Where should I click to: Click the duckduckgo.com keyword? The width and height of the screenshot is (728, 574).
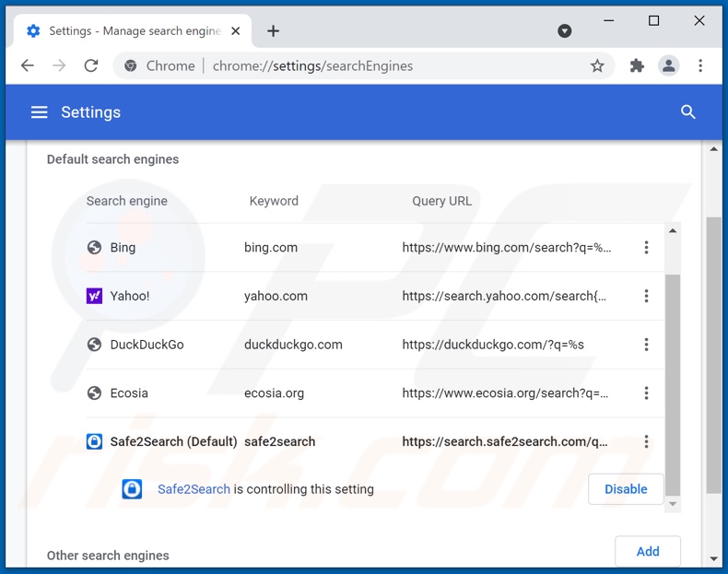293,345
